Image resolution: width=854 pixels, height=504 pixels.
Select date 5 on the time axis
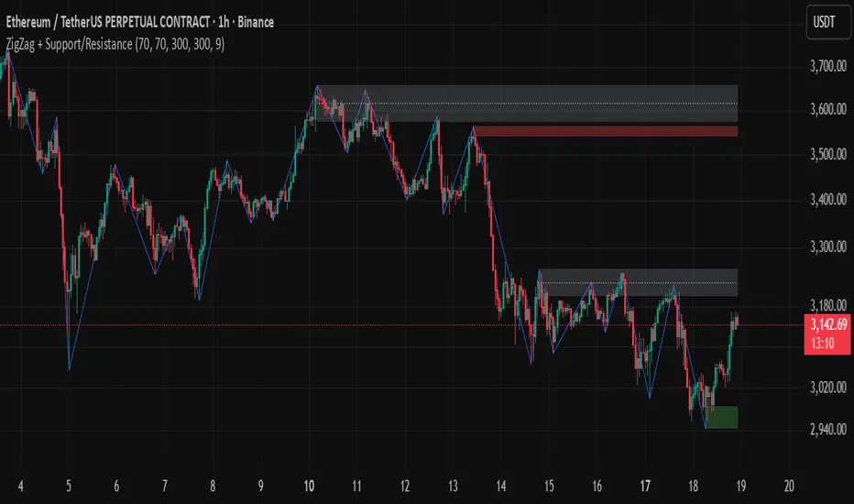click(x=69, y=485)
